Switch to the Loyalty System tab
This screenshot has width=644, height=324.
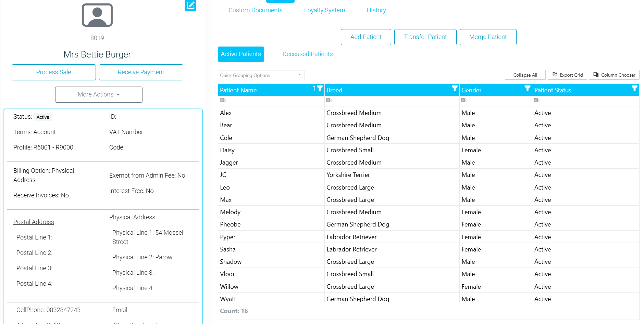point(325,10)
